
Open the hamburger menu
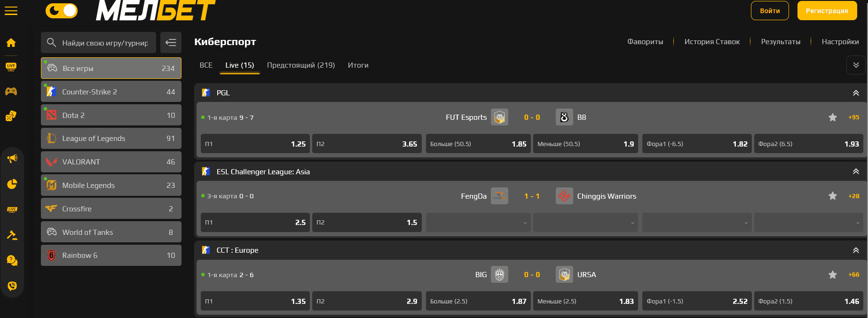coord(11,11)
